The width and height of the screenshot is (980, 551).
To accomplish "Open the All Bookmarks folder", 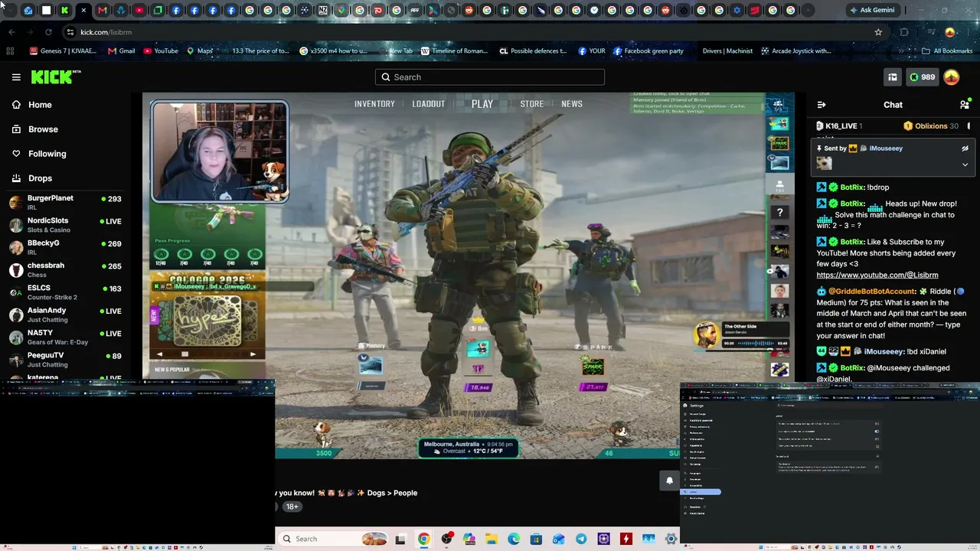I will (947, 51).
